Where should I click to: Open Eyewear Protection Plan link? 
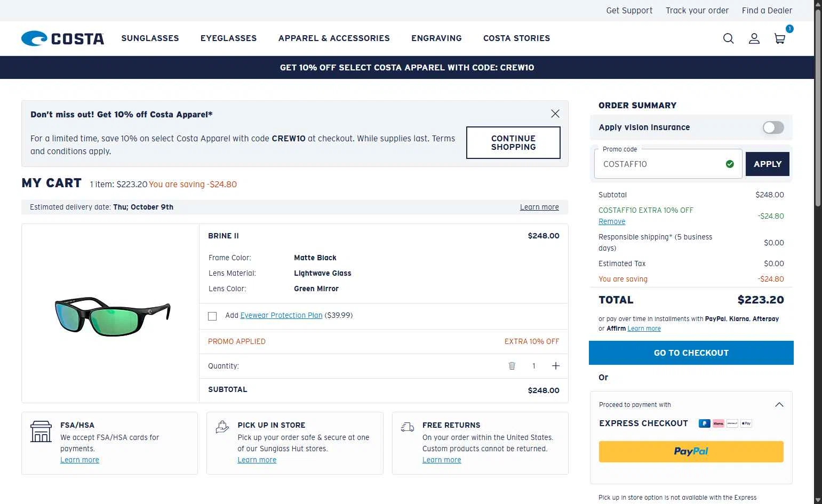281,315
